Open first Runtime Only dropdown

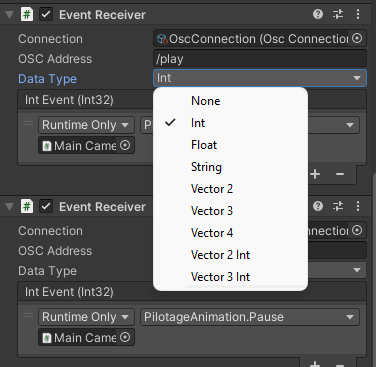click(86, 125)
